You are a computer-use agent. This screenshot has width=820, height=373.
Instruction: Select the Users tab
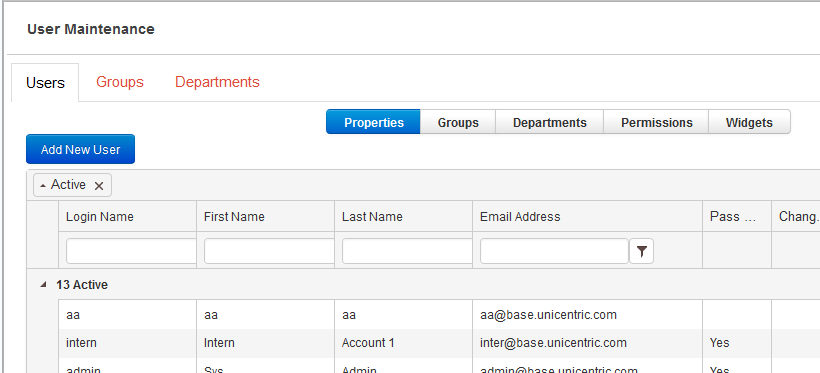click(45, 83)
